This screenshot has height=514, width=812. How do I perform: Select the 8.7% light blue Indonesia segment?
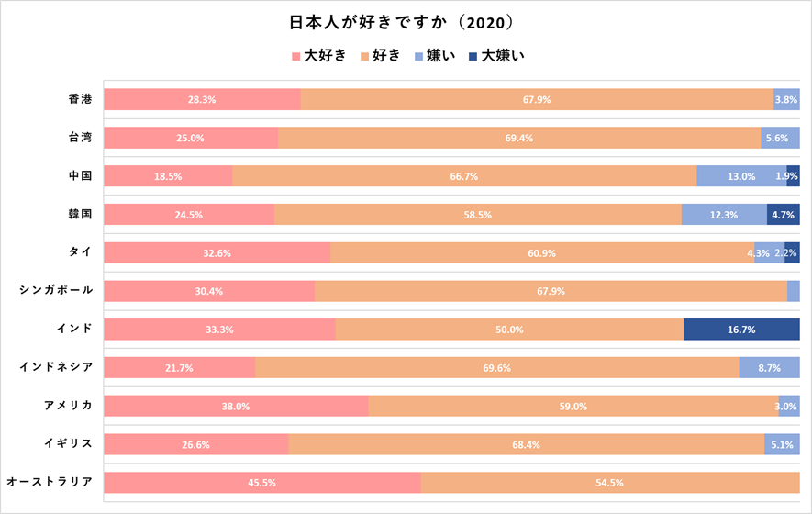(769, 368)
